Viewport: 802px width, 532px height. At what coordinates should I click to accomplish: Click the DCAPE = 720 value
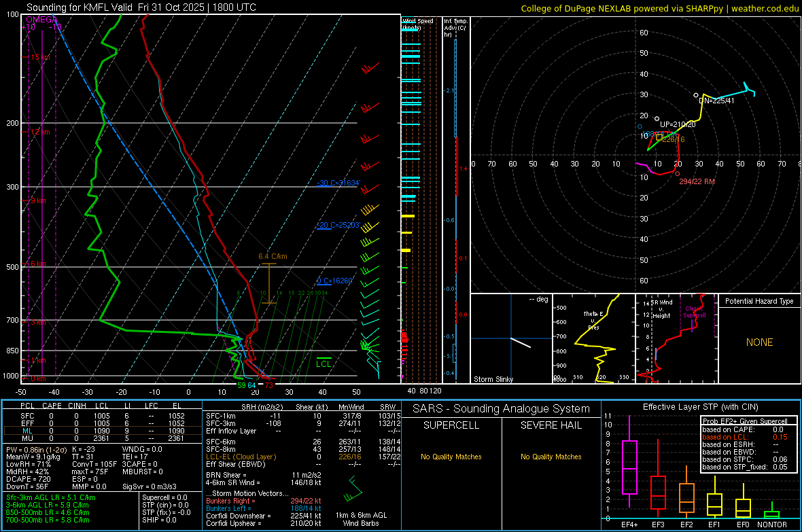(30, 479)
